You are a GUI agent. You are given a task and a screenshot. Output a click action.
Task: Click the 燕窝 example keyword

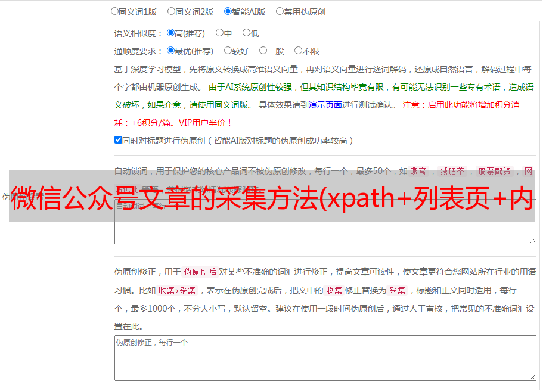(418, 171)
